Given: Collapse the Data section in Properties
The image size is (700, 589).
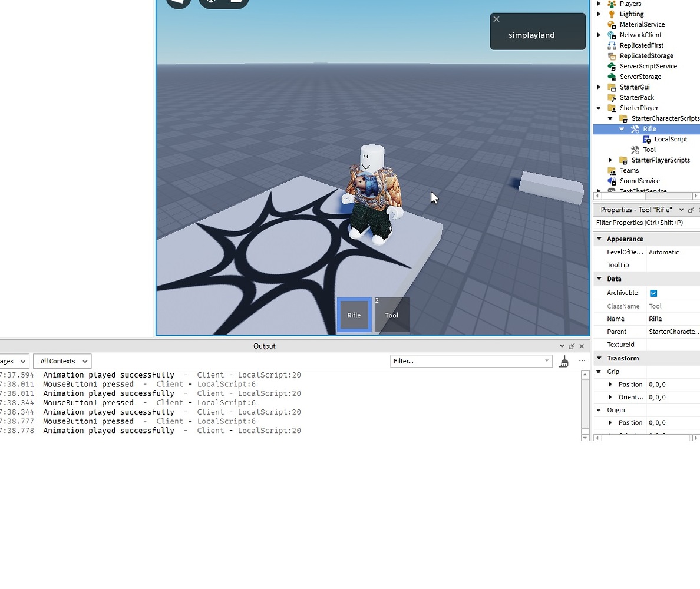Looking at the screenshot, I should tap(599, 279).
